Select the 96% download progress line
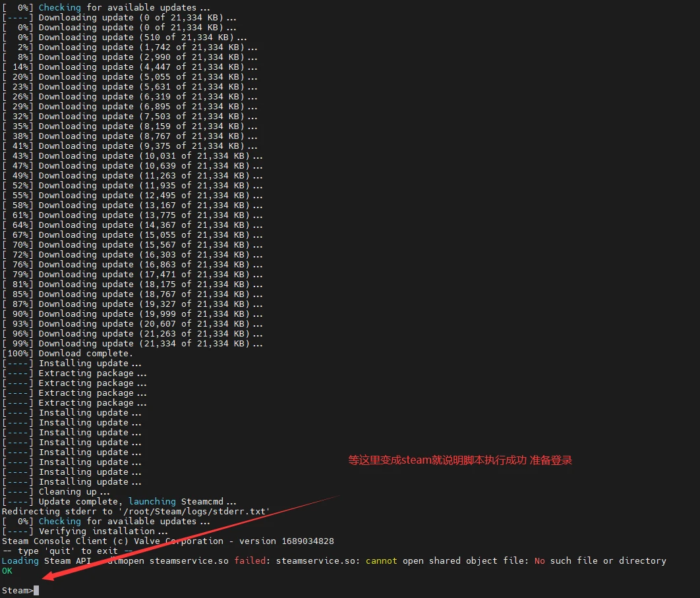 coord(132,333)
